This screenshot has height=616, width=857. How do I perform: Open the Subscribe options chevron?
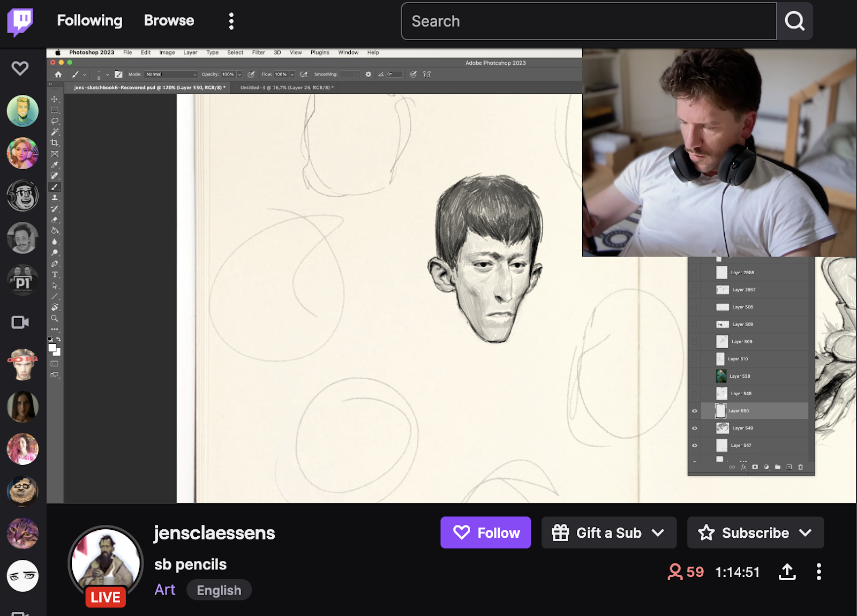point(806,532)
